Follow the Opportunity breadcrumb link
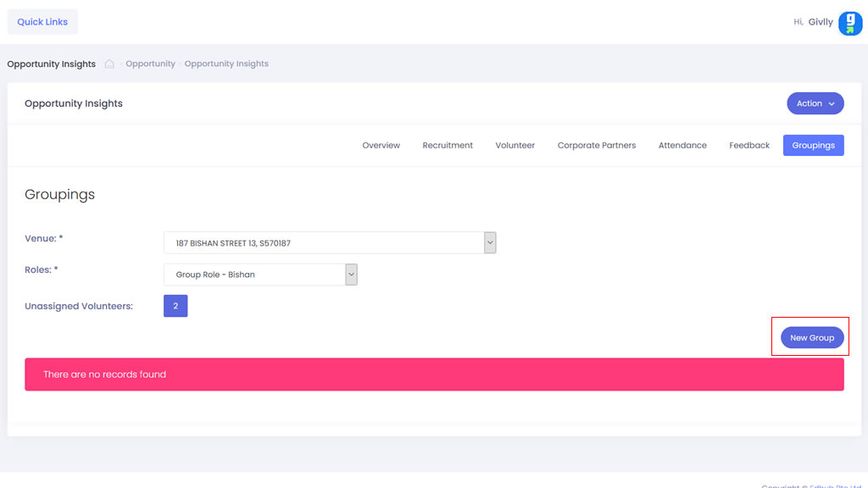868x488 pixels. click(x=150, y=64)
